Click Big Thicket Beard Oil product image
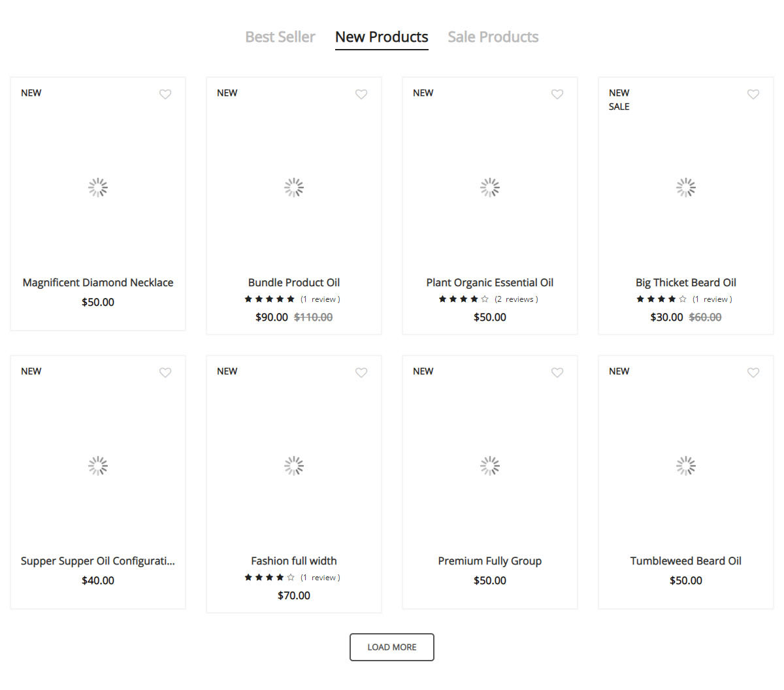The height and width of the screenshot is (690, 784). coord(685,188)
